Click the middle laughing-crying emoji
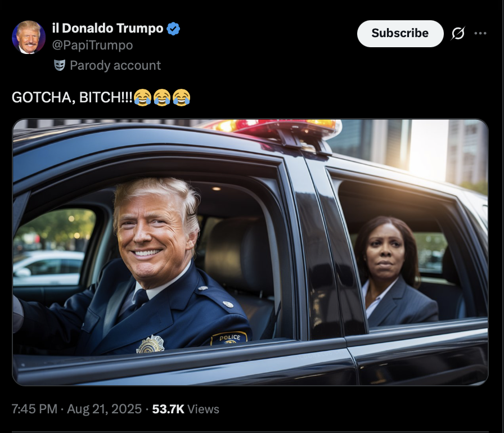Viewport: 504px width, 433px height. 162,97
